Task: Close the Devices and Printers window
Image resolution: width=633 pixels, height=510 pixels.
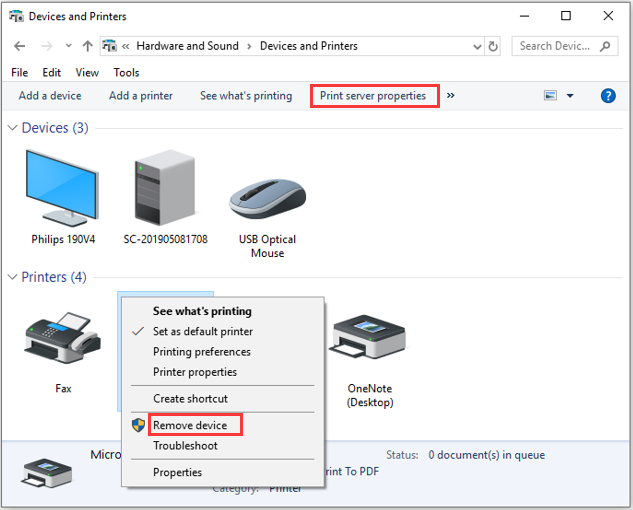Action: pyautogui.click(x=608, y=16)
